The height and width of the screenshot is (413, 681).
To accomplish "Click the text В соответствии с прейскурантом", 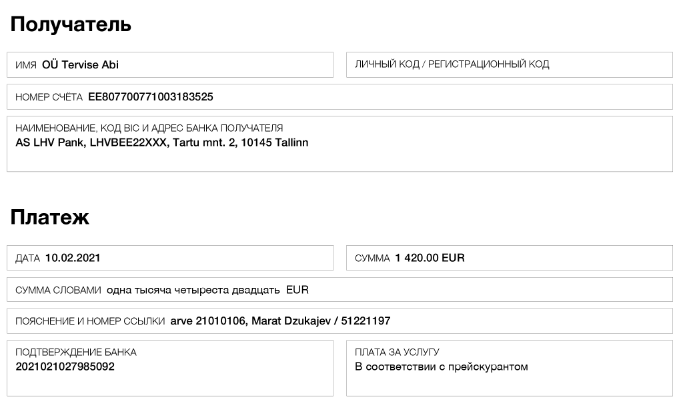I will pos(440,366).
